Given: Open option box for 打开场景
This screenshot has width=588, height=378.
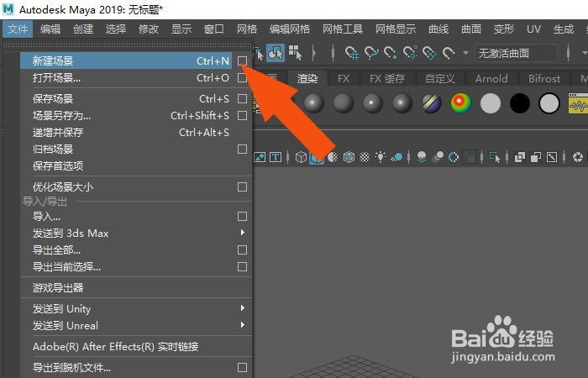Looking at the screenshot, I should 242,77.
